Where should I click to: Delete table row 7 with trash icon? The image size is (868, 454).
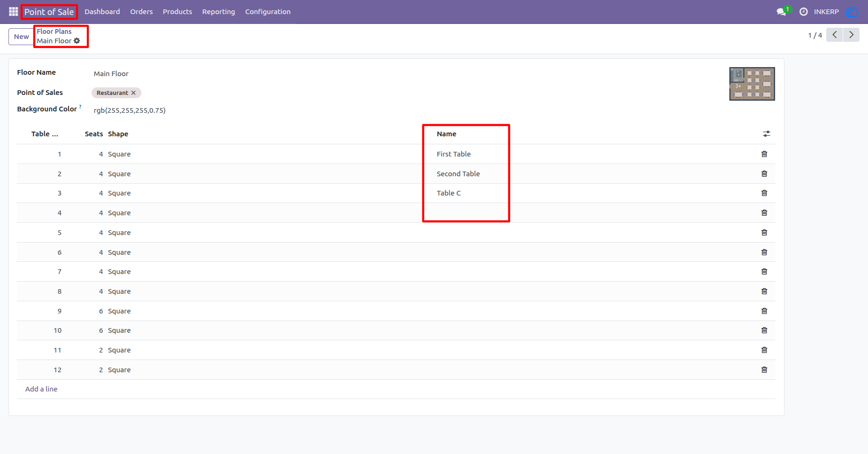(764, 272)
